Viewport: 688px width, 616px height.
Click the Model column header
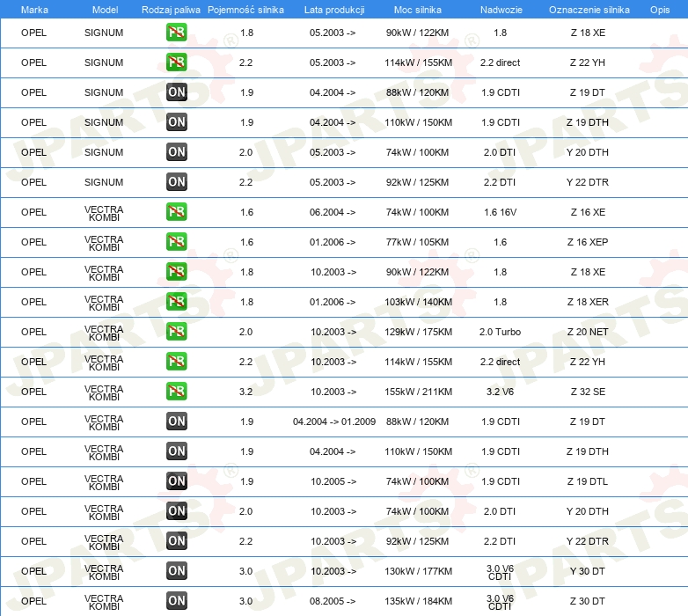click(105, 10)
